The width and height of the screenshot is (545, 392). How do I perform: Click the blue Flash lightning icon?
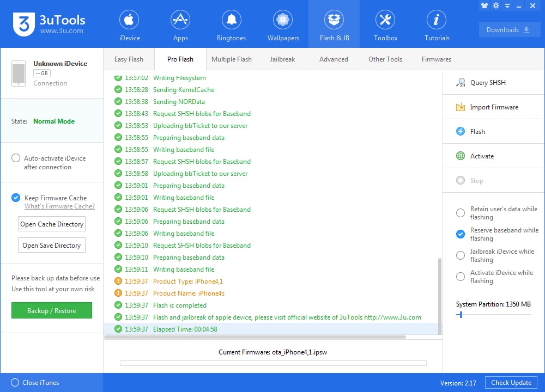click(x=461, y=131)
